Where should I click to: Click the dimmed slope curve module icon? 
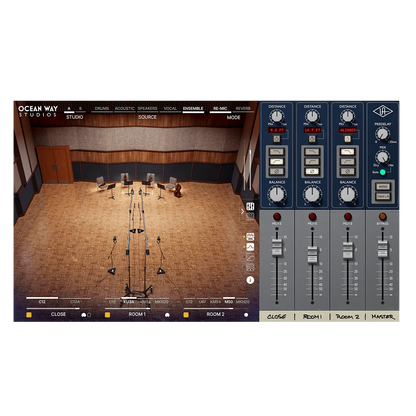coord(250,257)
